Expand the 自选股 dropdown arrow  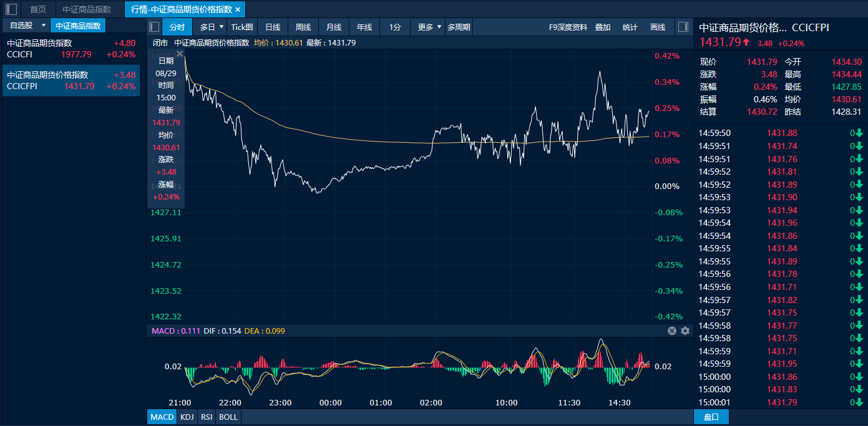(44, 26)
